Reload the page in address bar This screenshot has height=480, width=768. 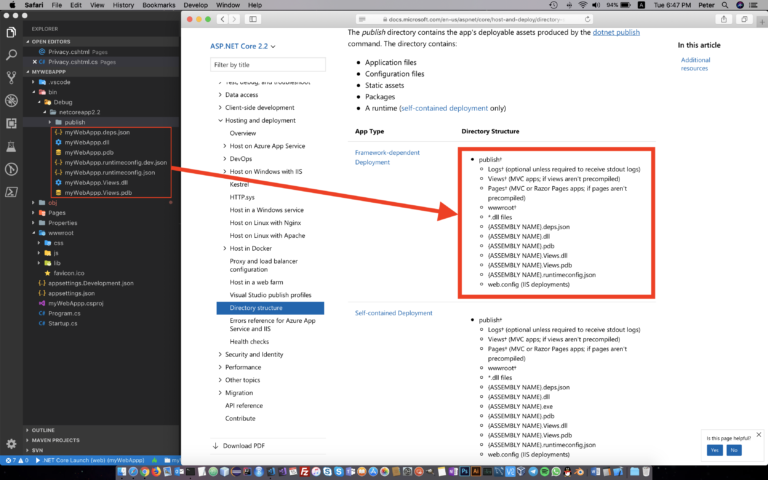click(587, 19)
